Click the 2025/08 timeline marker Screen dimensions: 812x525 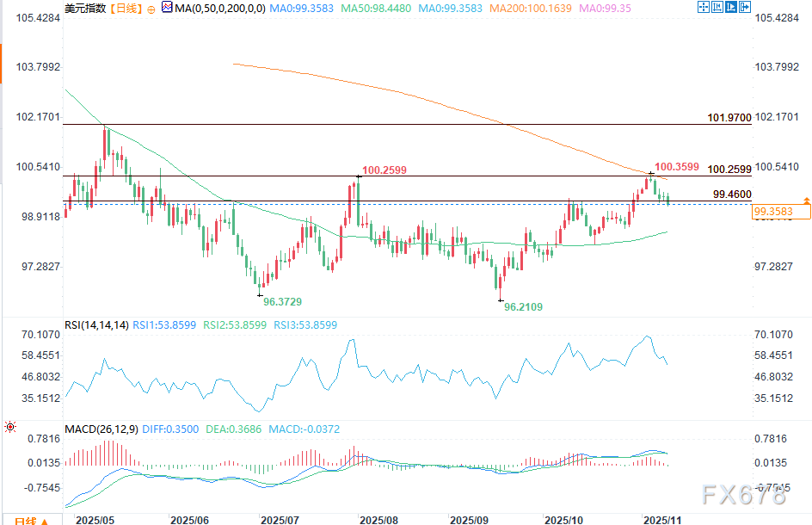pos(378,520)
